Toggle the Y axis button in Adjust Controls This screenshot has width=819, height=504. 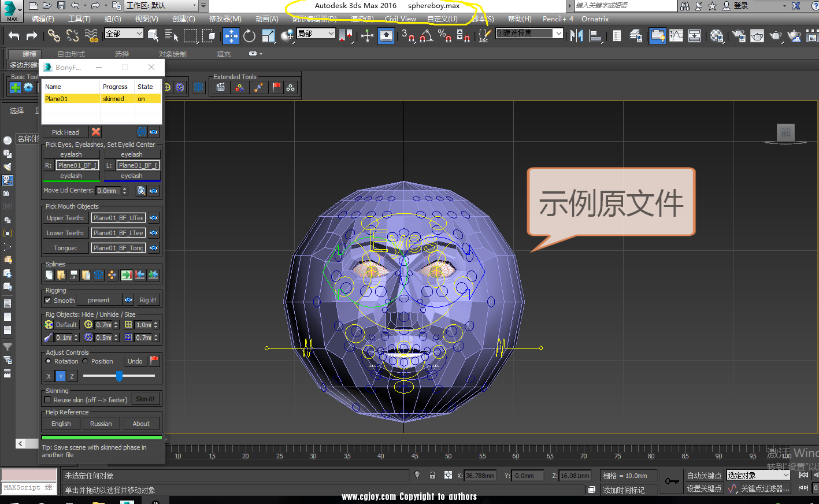61,376
